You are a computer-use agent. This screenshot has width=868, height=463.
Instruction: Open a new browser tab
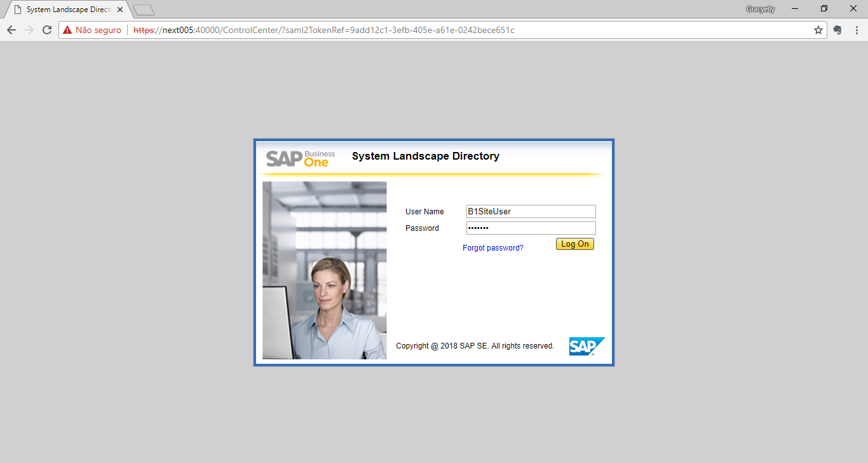pos(144,10)
